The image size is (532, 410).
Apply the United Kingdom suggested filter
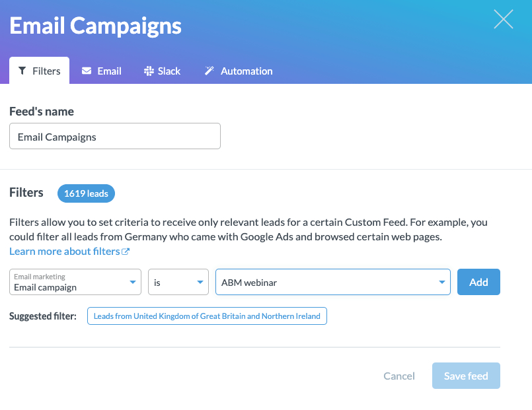click(208, 316)
